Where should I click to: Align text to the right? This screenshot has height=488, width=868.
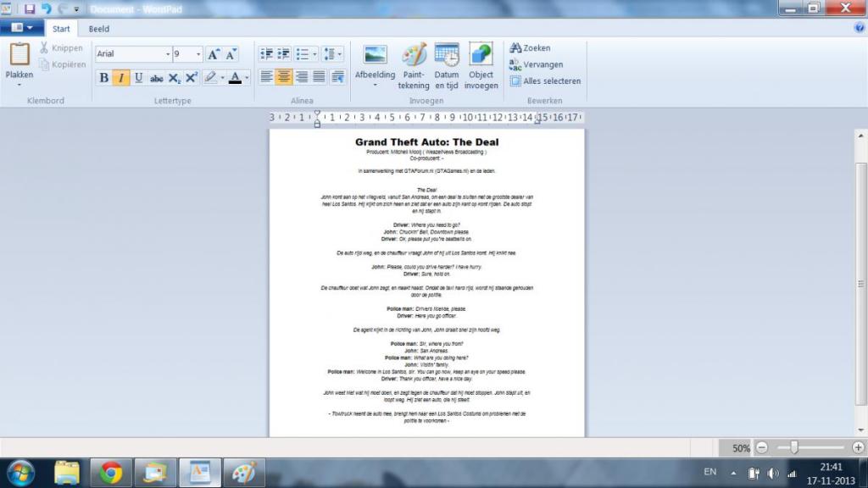tap(301, 76)
